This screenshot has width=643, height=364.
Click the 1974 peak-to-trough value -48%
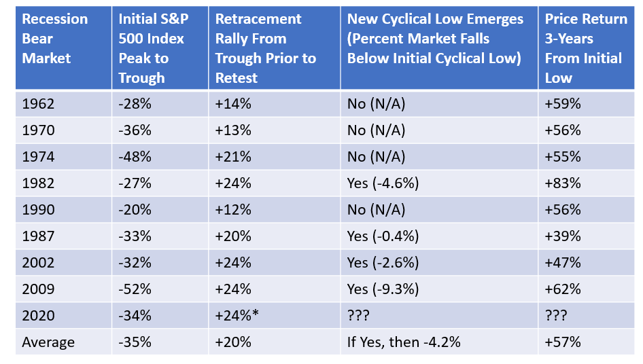coord(136,157)
